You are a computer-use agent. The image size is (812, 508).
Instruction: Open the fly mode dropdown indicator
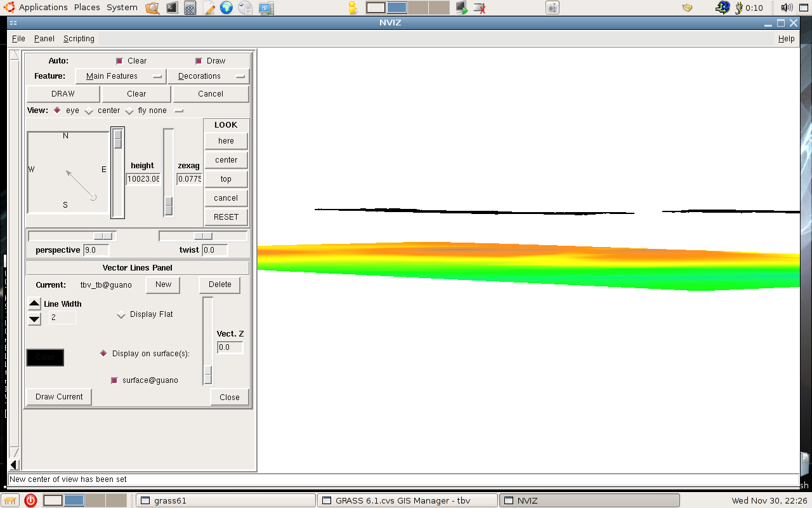pyautogui.click(x=179, y=110)
